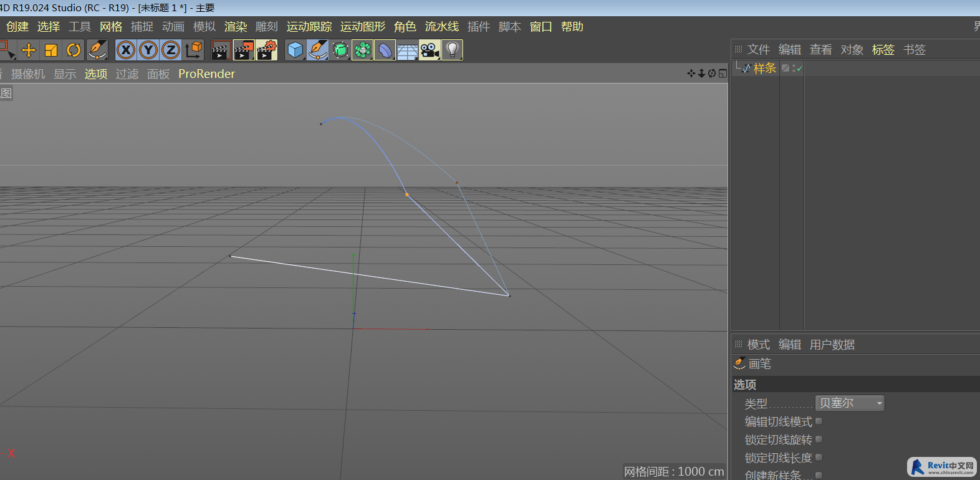The height and width of the screenshot is (480, 980).
Task: Open the 帮助 menu
Action: click(572, 27)
